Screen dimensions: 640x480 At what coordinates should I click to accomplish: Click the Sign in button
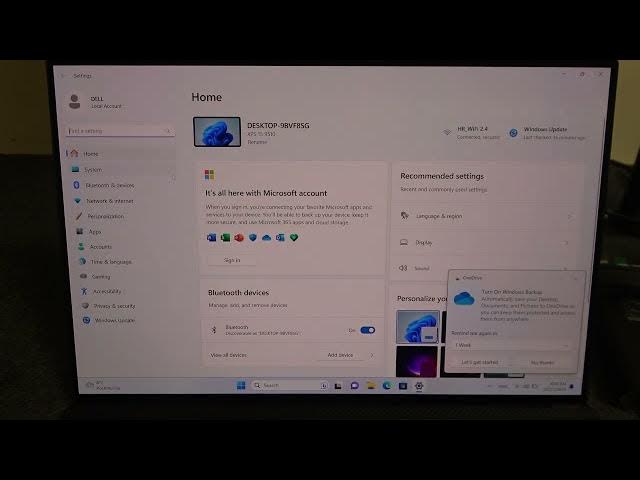tap(232, 260)
